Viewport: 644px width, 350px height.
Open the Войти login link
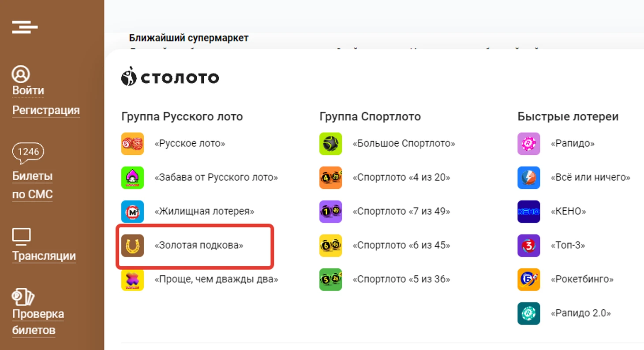[28, 90]
